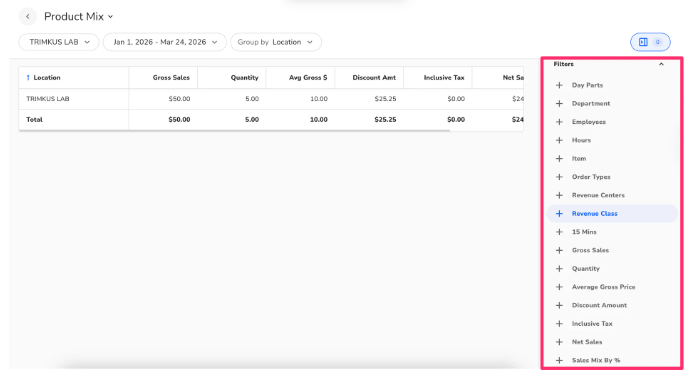Screen dimensions: 697x373
Task: Select the Average Gross Price filter label
Action: click(x=603, y=287)
